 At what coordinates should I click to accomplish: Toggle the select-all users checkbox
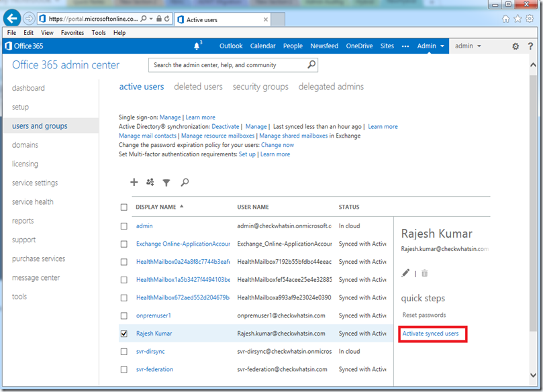pos(124,207)
